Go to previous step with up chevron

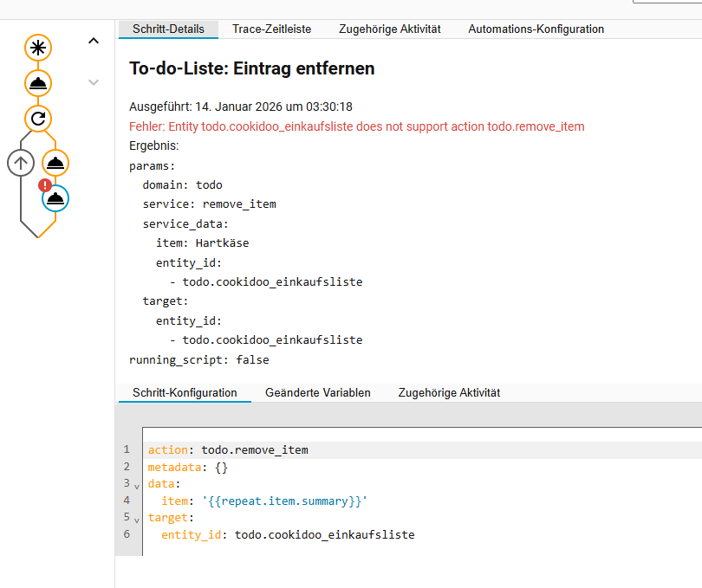pyautogui.click(x=94, y=41)
